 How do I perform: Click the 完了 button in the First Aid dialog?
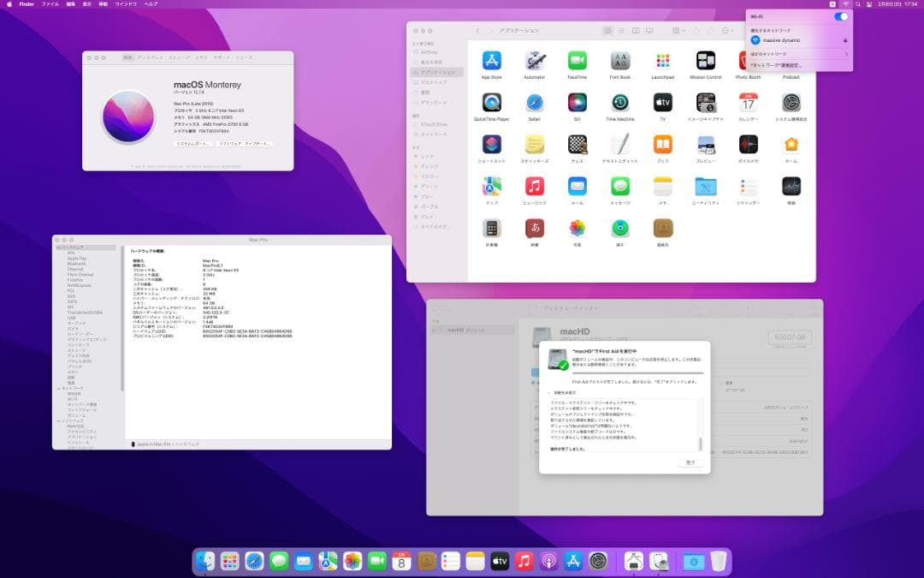(x=692, y=461)
